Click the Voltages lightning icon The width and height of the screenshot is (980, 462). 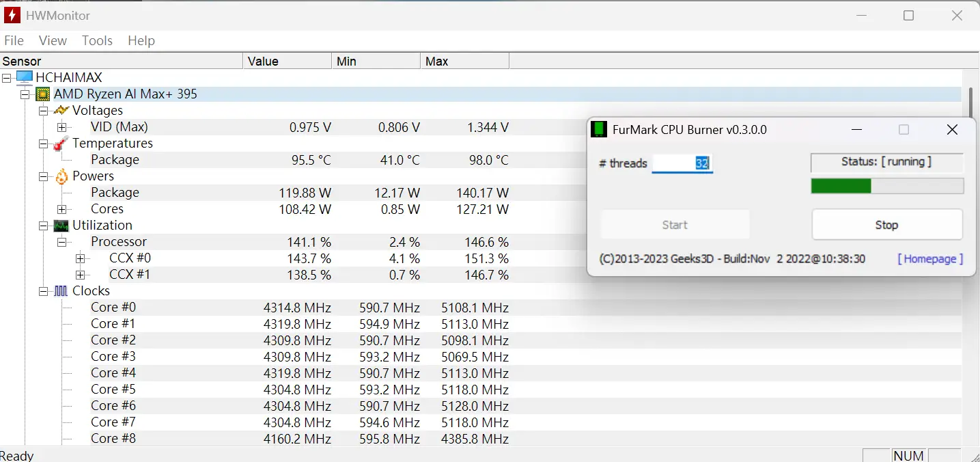point(61,110)
